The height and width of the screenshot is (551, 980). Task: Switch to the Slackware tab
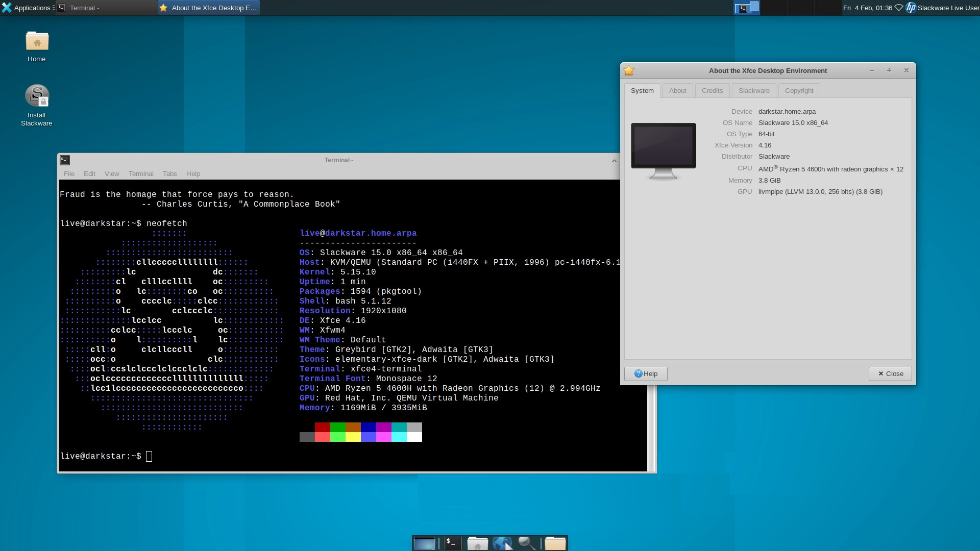pyautogui.click(x=754, y=91)
